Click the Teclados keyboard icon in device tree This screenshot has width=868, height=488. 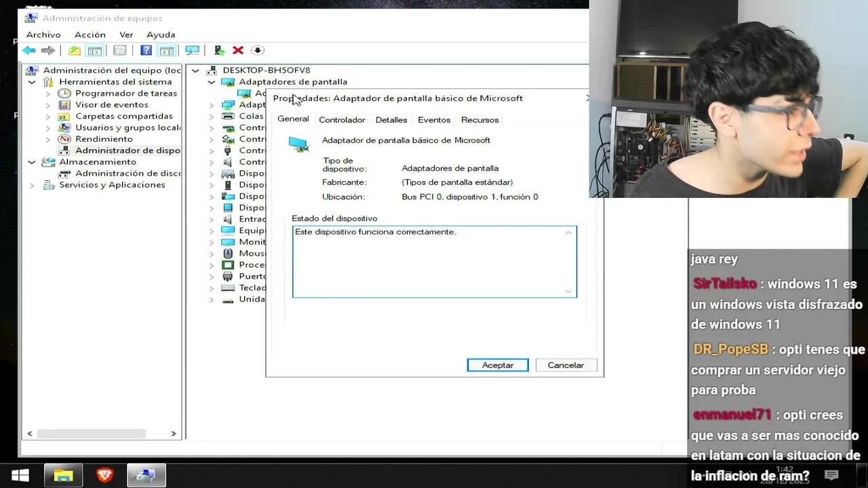229,288
